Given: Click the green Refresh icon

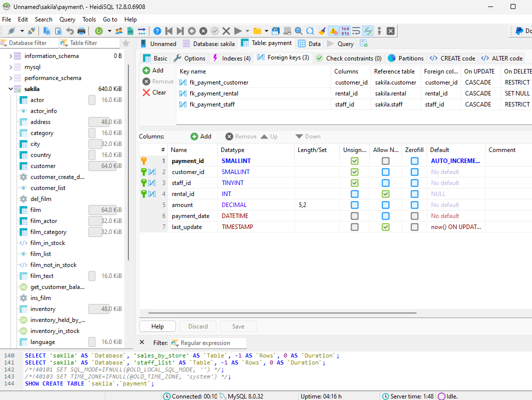Looking at the screenshot, I should click(99, 31).
